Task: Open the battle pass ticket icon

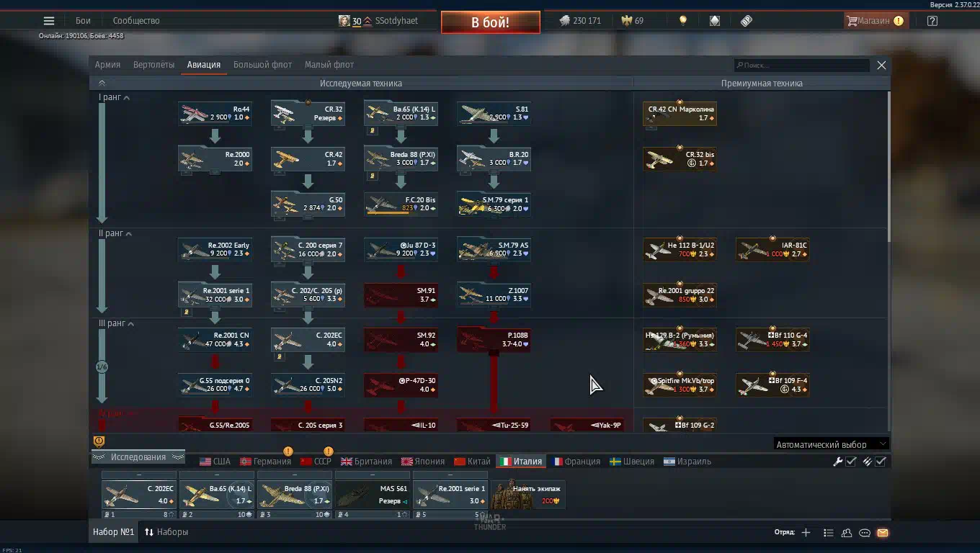Action: pos(747,21)
